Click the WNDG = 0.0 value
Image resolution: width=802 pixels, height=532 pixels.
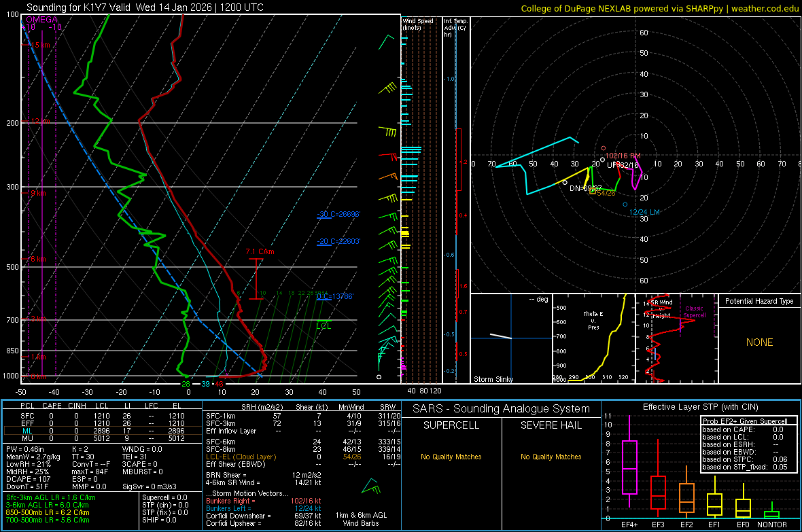coord(141,449)
